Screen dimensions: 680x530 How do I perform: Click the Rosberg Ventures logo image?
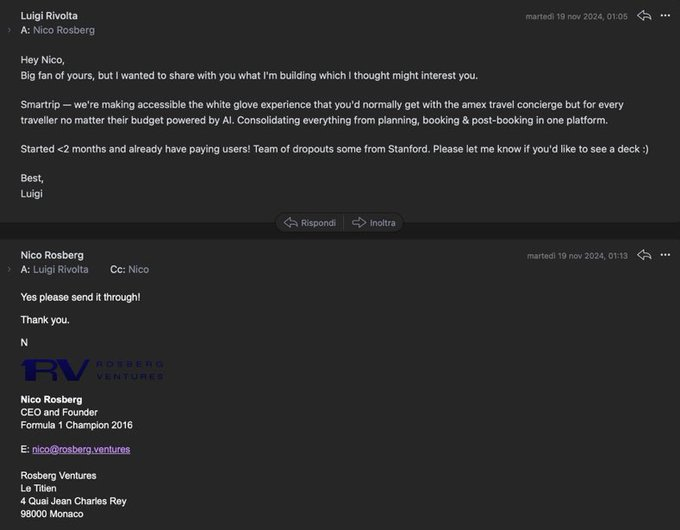pyautogui.click(x=92, y=370)
